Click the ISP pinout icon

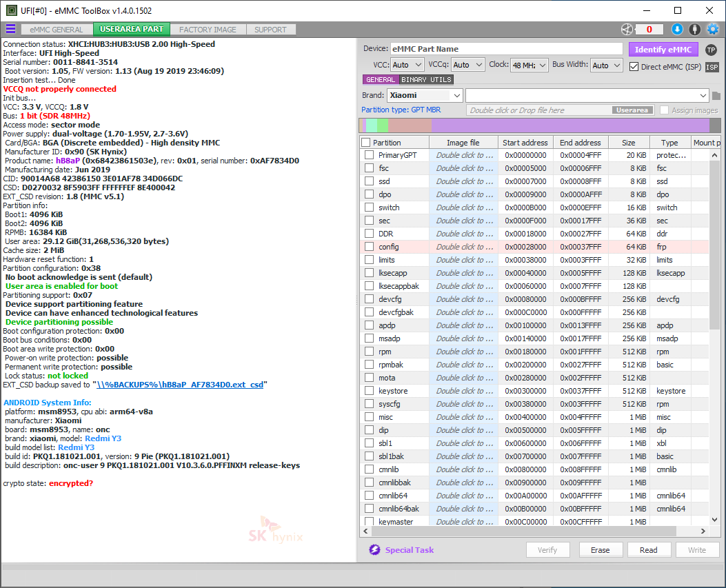pyautogui.click(x=712, y=67)
